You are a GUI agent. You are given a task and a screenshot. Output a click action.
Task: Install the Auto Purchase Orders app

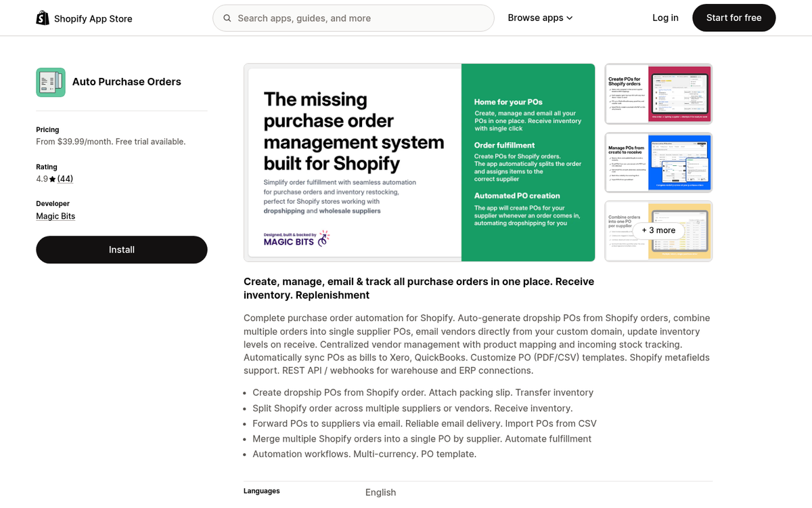pyautogui.click(x=122, y=250)
